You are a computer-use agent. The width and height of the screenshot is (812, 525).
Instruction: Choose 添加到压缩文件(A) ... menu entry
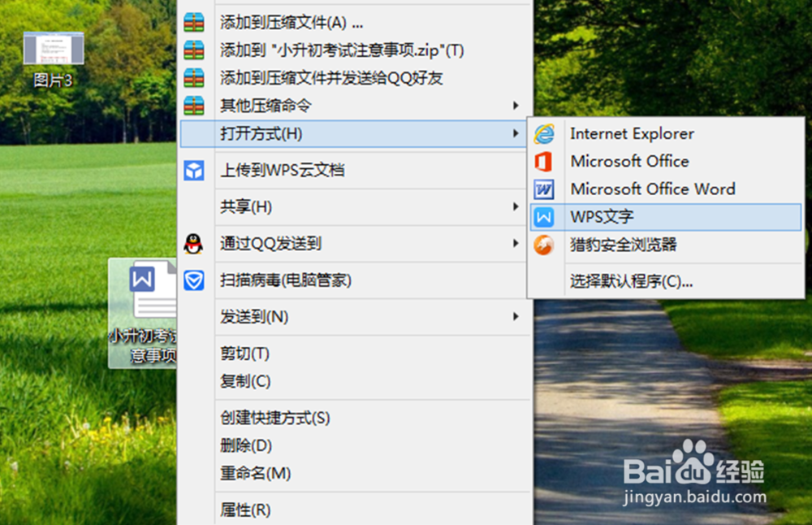(356, 22)
